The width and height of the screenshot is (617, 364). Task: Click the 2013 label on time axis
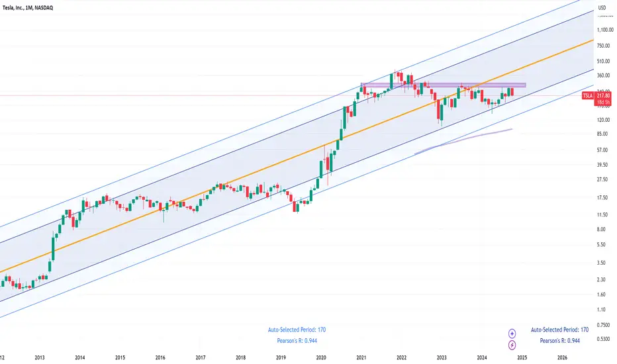[x=40, y=357]
